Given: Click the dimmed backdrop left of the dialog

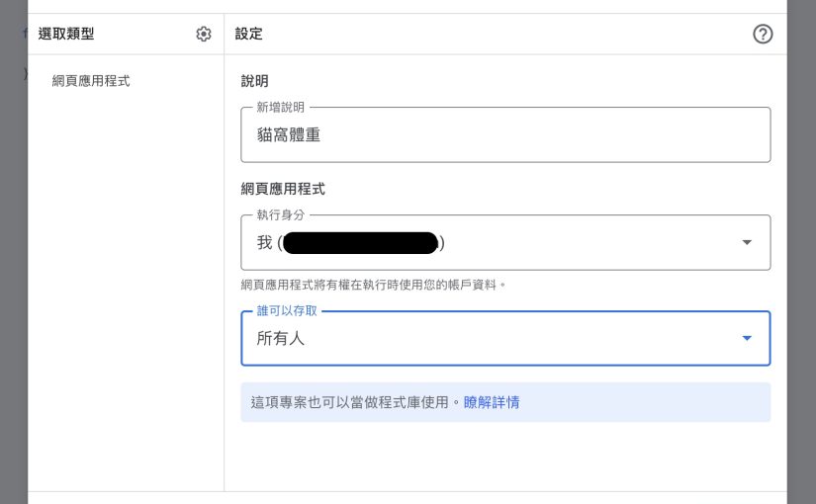Looking at the screenshot, I should (13, 247).
